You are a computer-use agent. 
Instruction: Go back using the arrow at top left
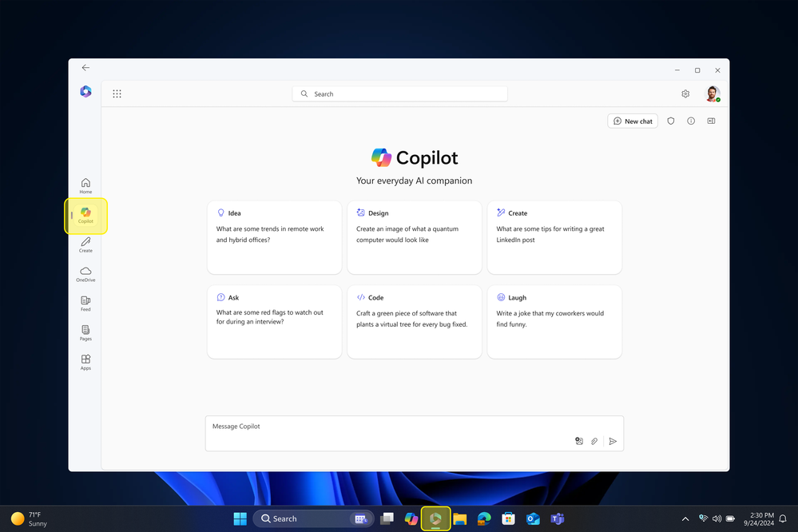tap(85, 68)
